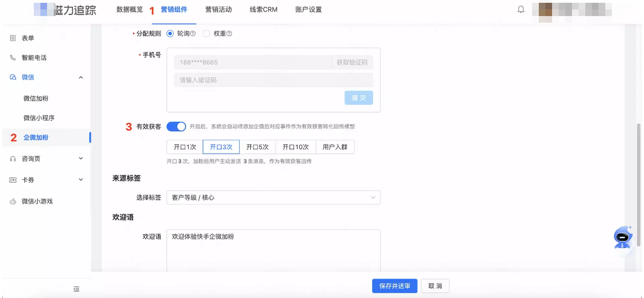Choose the 开口3次 option
Viewport: 644px width, 298px height.
[221, 147]
